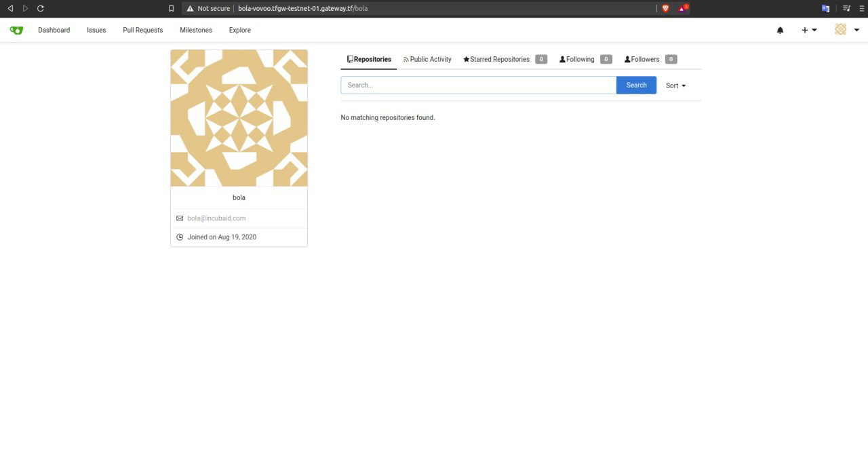The height and width of the screenshot is (453, 868).
Task: Open the browser hamburger menu
Action: click(862, 8)
